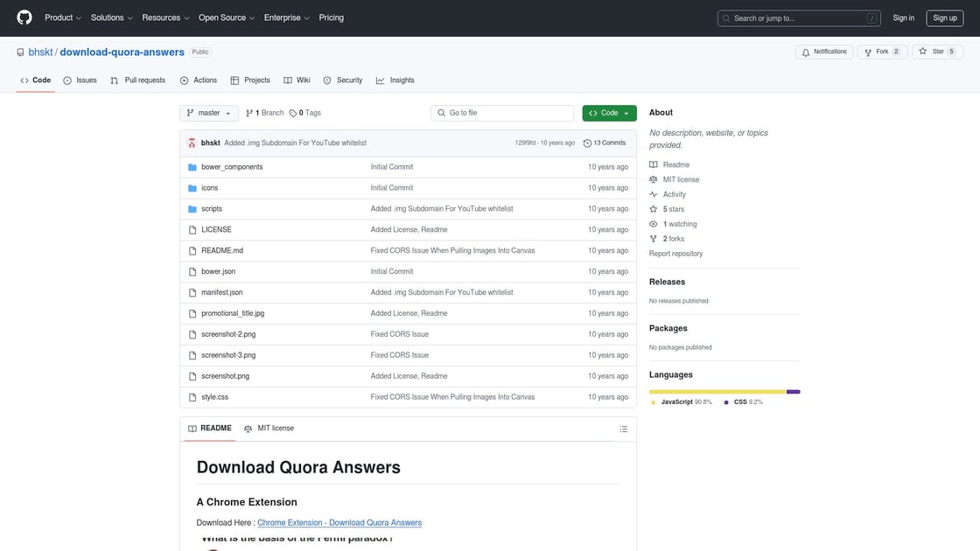View the 1 Branch link
980x551 pixels.
coord(265,113)
